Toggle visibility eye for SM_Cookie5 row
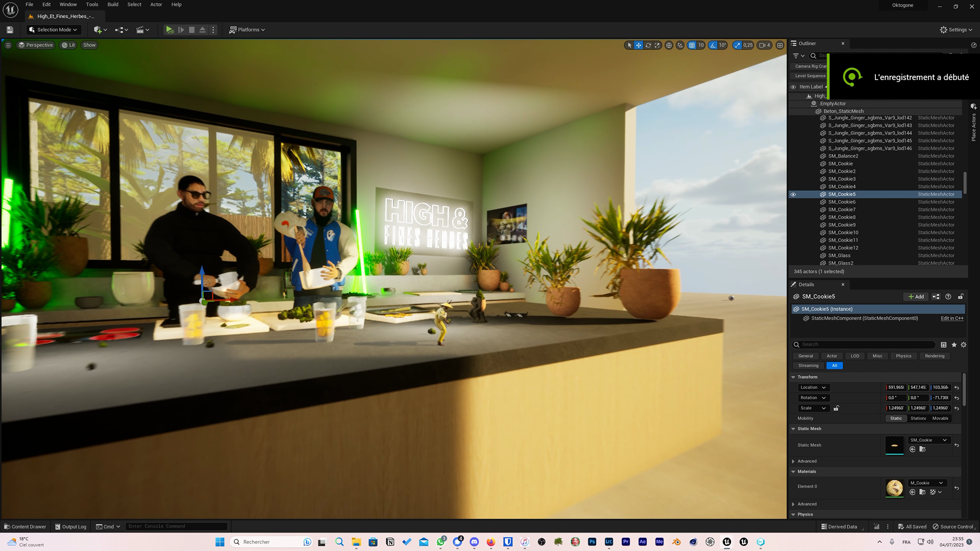This screenshot has width=980, height=551. 793,194
